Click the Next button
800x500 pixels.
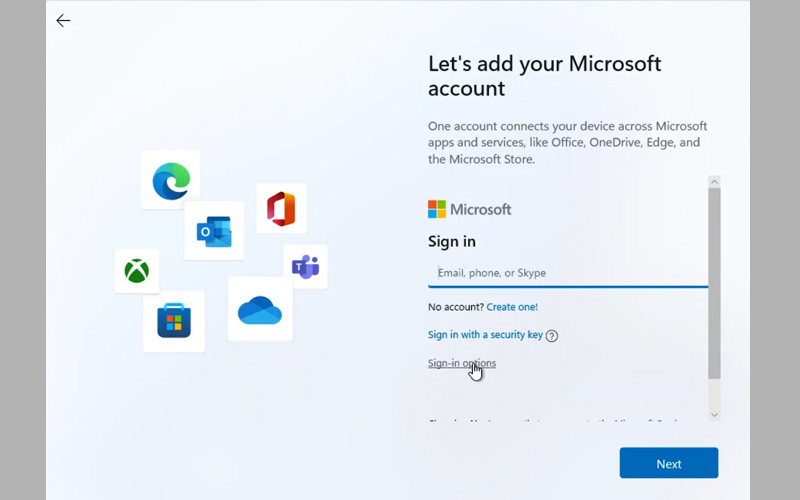(x=669, y=463)
